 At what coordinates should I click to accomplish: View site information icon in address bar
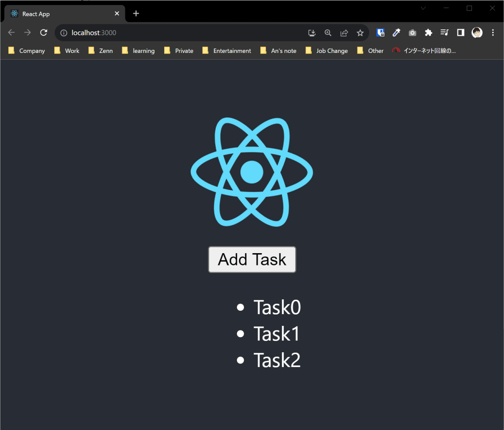click(x=64, y=33)
